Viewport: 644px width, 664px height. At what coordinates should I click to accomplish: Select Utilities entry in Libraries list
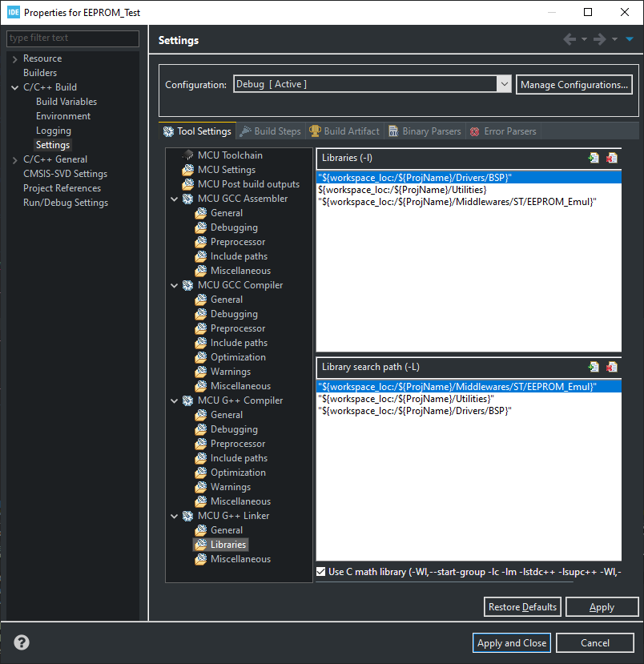tap(469, 190)
